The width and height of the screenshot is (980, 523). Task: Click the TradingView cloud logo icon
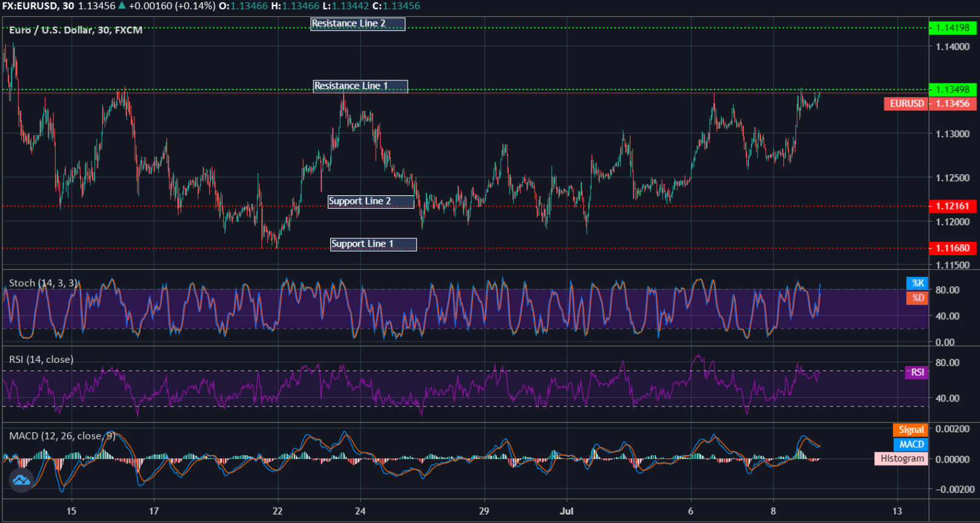pos(21,480)
